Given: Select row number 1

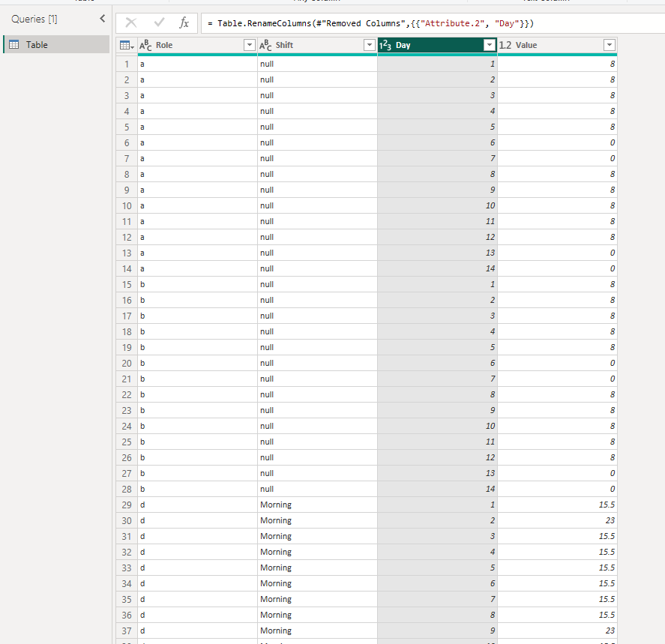Looking at the screenshot, I should [127, 64].
